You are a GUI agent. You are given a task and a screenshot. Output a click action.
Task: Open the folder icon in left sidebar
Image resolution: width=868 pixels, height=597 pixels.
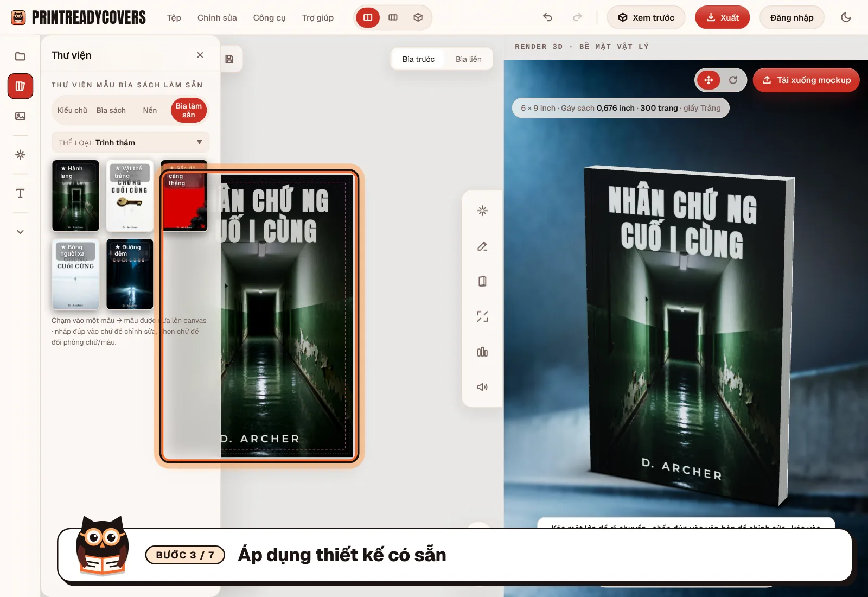[x=20, y=56]
